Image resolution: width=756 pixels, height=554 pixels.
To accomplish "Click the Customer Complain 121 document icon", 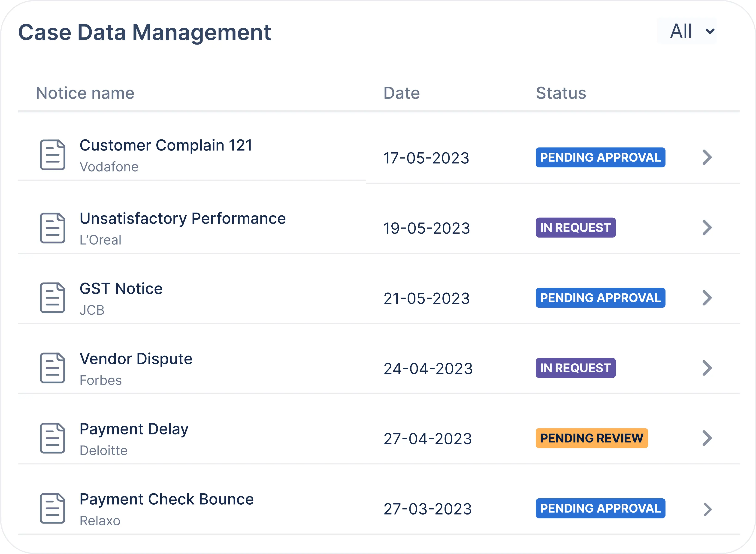I will tap(53, 155).
